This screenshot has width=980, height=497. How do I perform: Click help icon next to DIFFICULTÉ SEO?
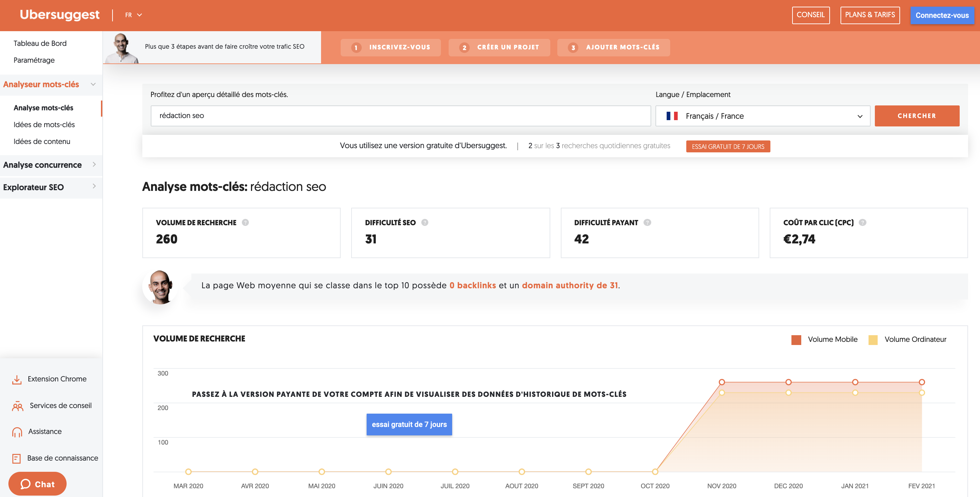[425, 222]
